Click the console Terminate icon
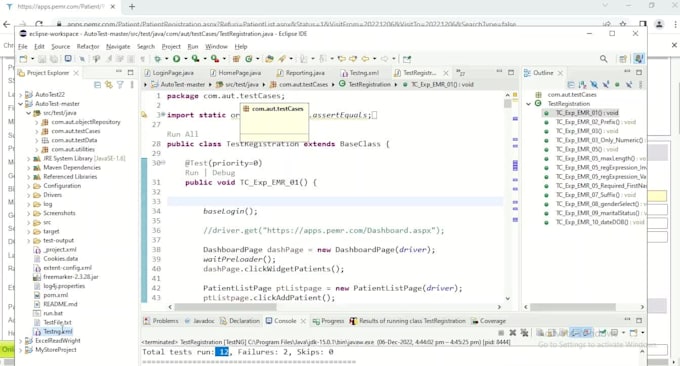680x366 pixels. point(501,333)
